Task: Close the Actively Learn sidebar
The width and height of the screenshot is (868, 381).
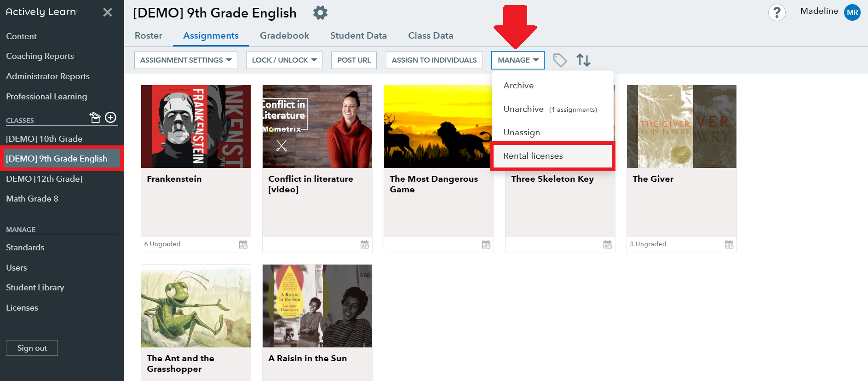Action: [108, 12]
